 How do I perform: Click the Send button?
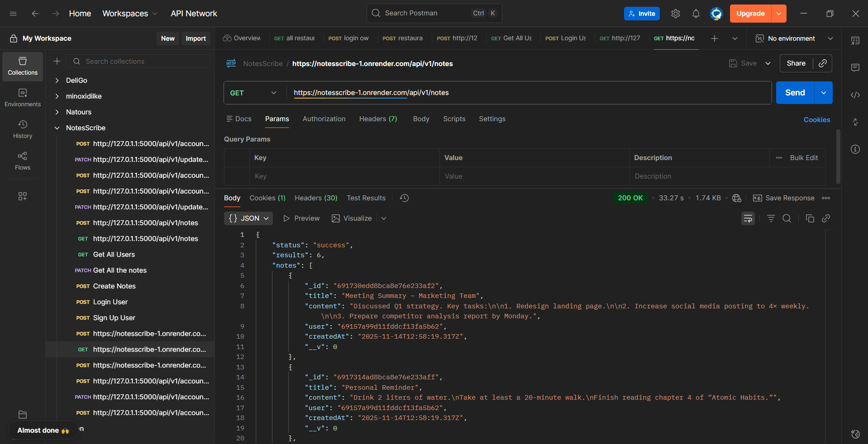click(795, 93)
